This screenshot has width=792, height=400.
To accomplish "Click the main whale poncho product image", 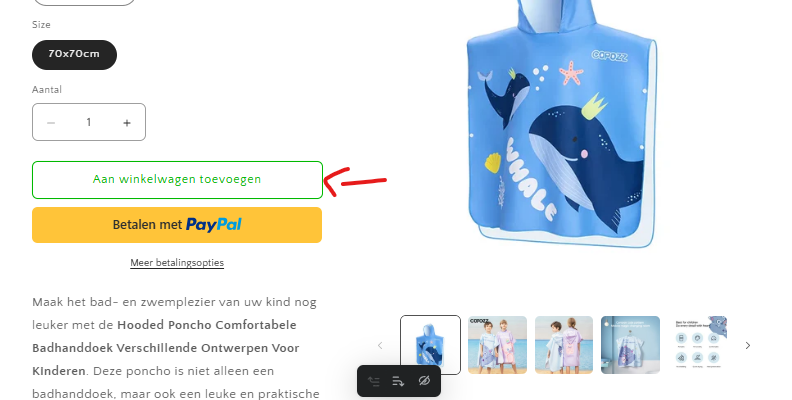I will pyautogui.click(x=562, y=124).
